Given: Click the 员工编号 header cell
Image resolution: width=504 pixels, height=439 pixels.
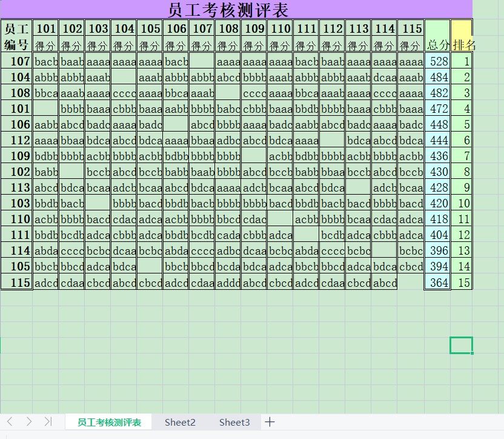Looking at the screenshot, I should click(16, 36).
